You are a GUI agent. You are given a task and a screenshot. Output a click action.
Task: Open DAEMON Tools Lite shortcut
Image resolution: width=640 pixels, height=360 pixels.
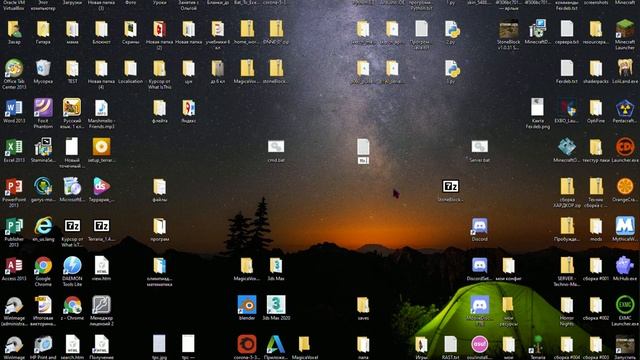click(72, 266)
